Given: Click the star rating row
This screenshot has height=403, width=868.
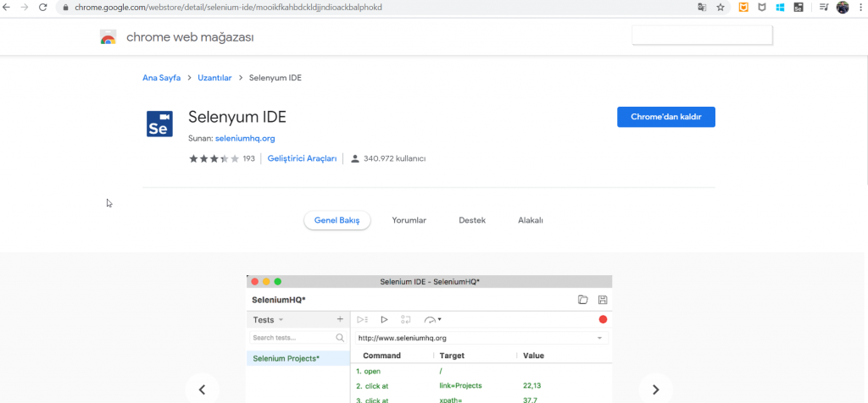Looking at the screenshot, I should tap(214, 158).
